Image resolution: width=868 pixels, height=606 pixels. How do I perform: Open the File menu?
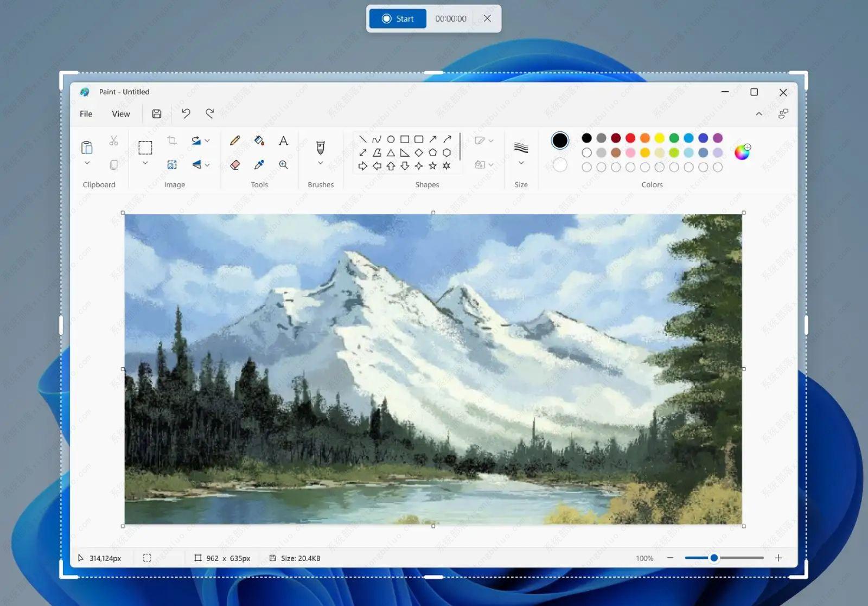coord(85,114)
